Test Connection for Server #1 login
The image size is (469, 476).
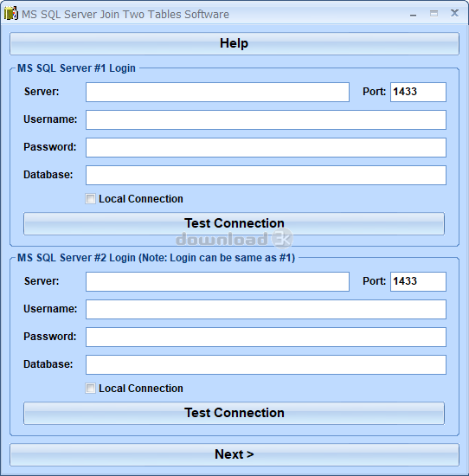pyautogui.click(x=234, y=224)
